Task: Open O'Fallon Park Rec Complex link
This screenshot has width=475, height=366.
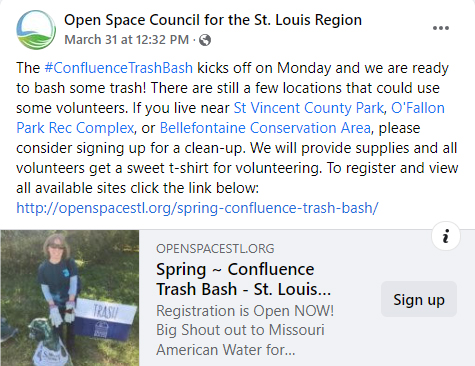Action: [x=418, y=108]
